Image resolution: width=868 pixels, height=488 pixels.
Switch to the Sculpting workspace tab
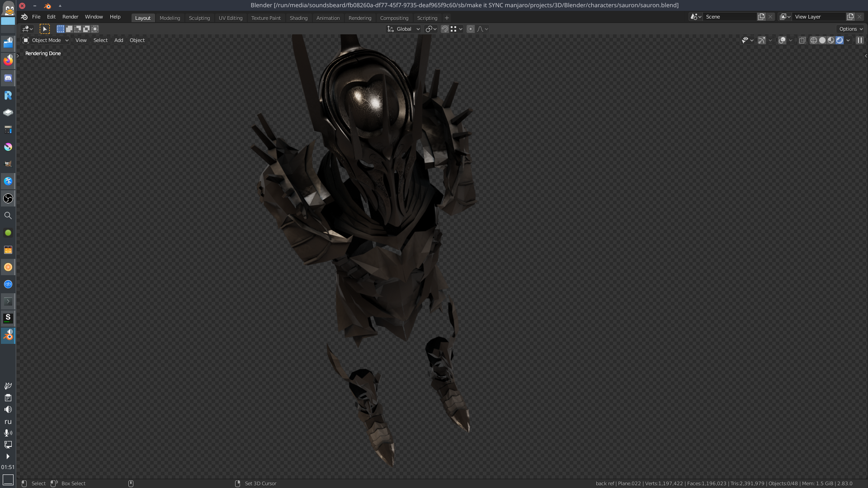[x=199, y=18]
